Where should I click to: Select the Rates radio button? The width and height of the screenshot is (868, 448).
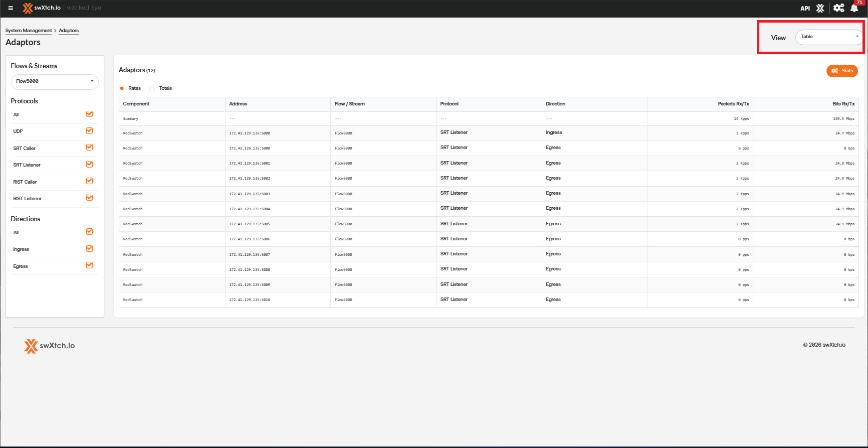pyautogui.click(x=122, y=88)
